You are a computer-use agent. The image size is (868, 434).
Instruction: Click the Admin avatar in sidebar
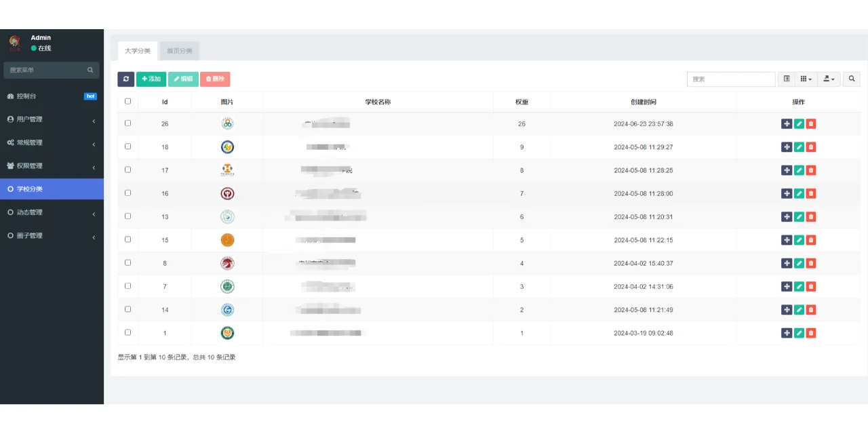(x=15, y=43)
